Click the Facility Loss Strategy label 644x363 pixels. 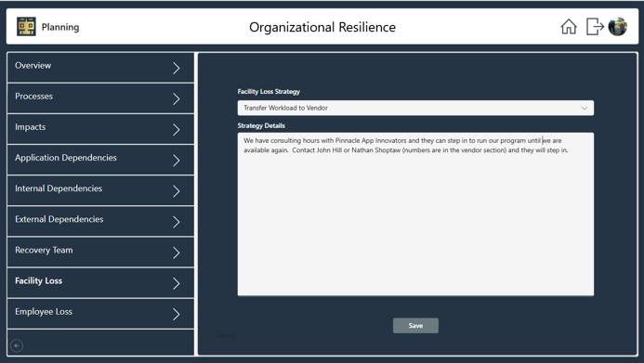(x=269, y=92)
